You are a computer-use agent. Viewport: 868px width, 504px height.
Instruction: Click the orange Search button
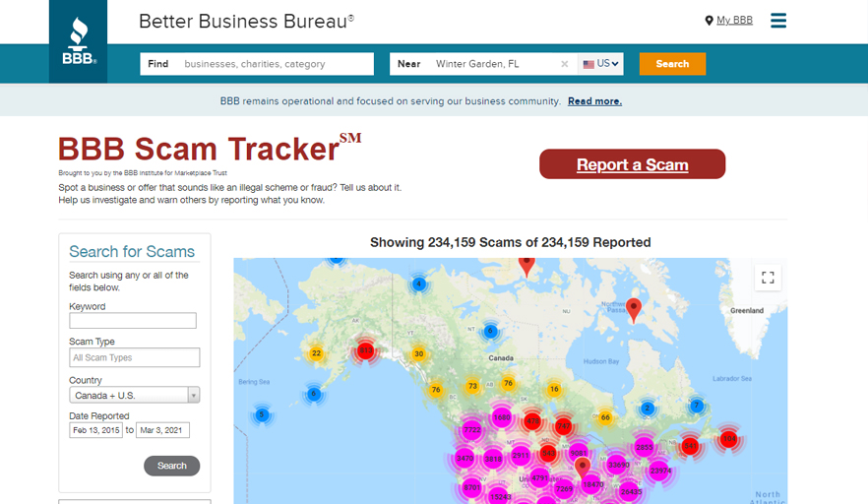pos(672,64)
